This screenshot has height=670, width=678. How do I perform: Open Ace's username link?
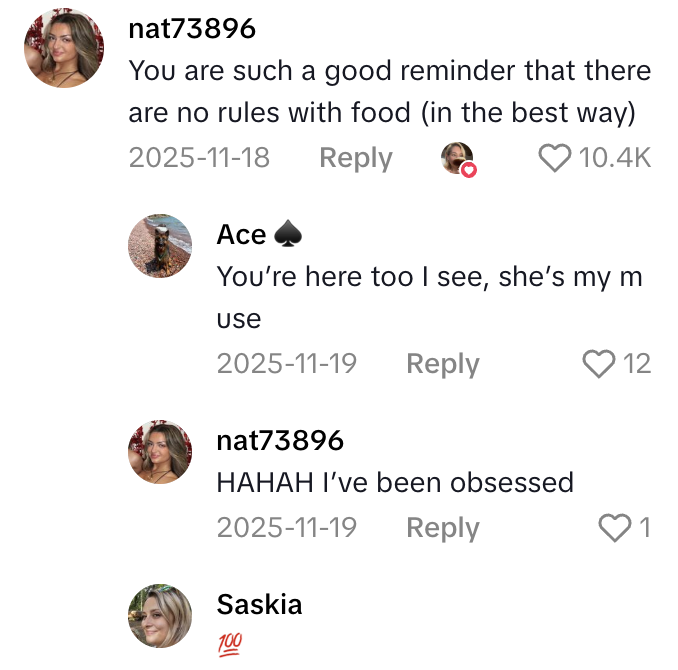[x=242, y=234]
